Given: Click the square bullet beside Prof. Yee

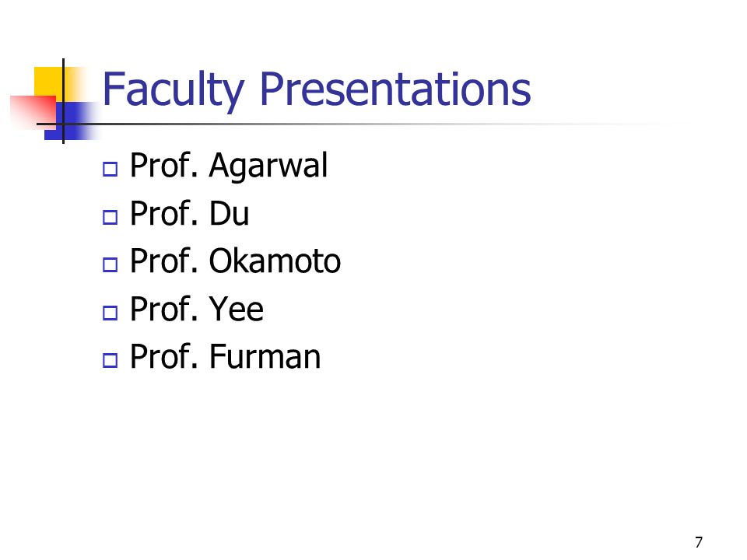Looking at the screenshot, I should pos(110,313).
